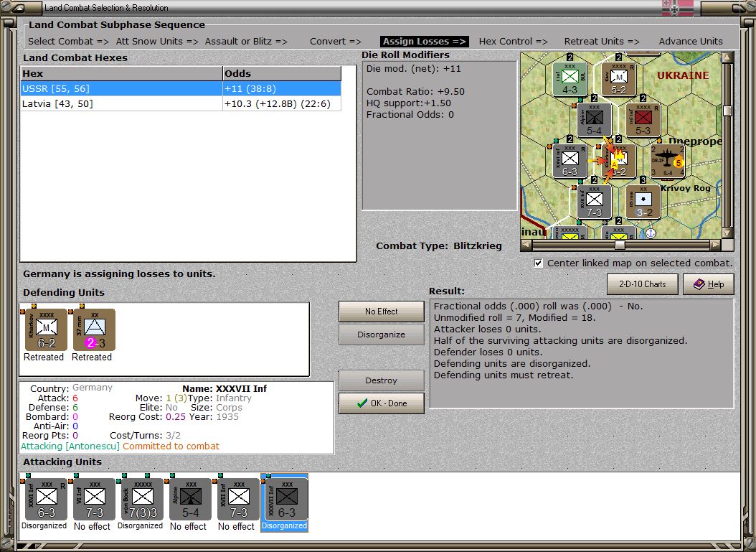The height and width of the screenshot is (552, 756).
Task: Click the Committed to combat status text
Action: click(x=171, y=446)
